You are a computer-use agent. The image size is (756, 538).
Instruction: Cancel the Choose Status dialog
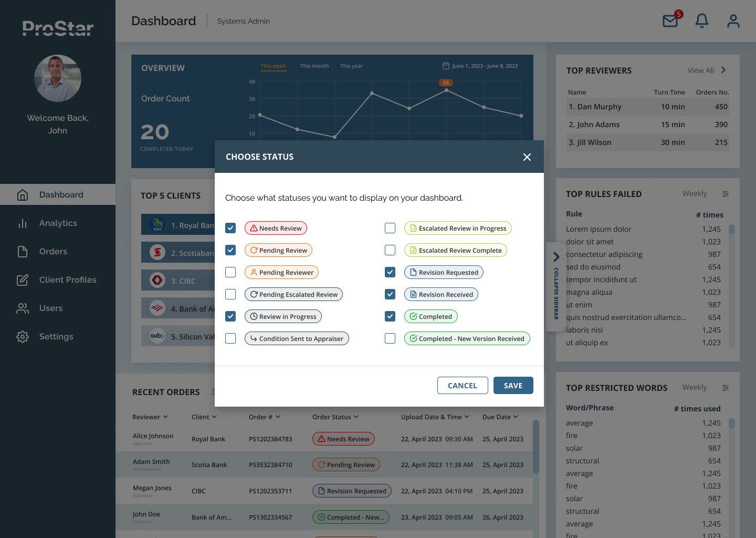tap(463, 385)
